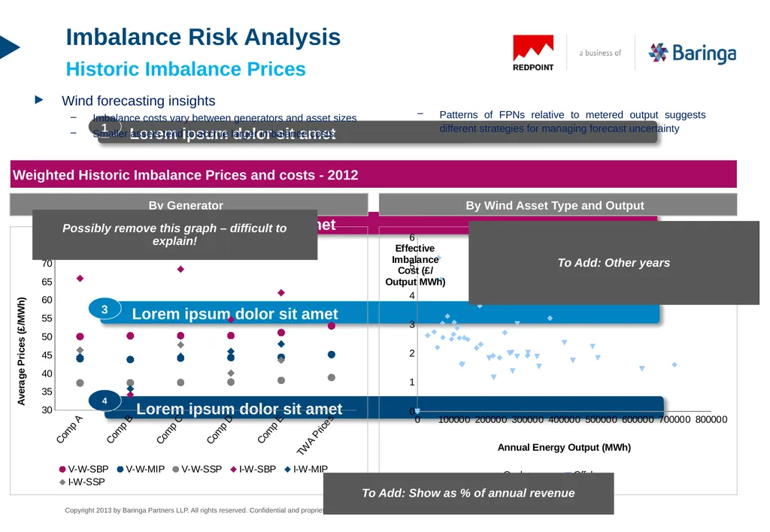
Task: Select the Wind forecasting insights bullet text
Action: coord(138,101)
